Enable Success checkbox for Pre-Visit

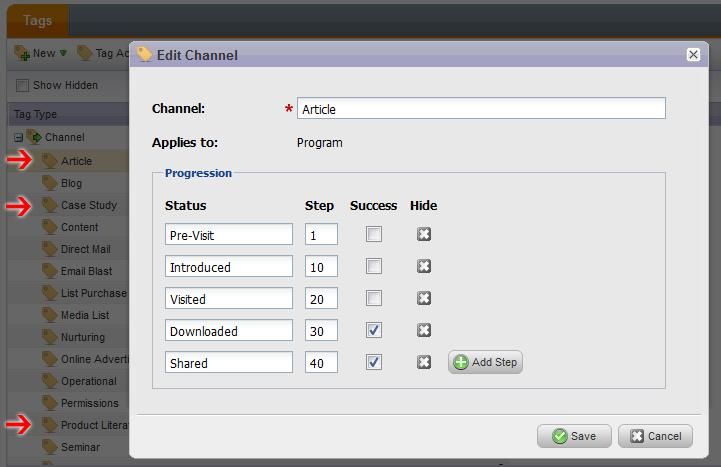click(374, 234)
